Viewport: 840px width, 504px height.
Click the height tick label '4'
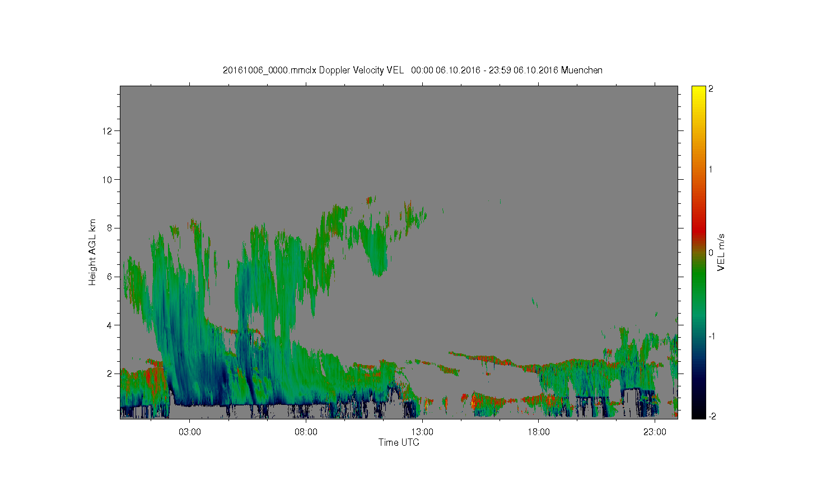110,325
